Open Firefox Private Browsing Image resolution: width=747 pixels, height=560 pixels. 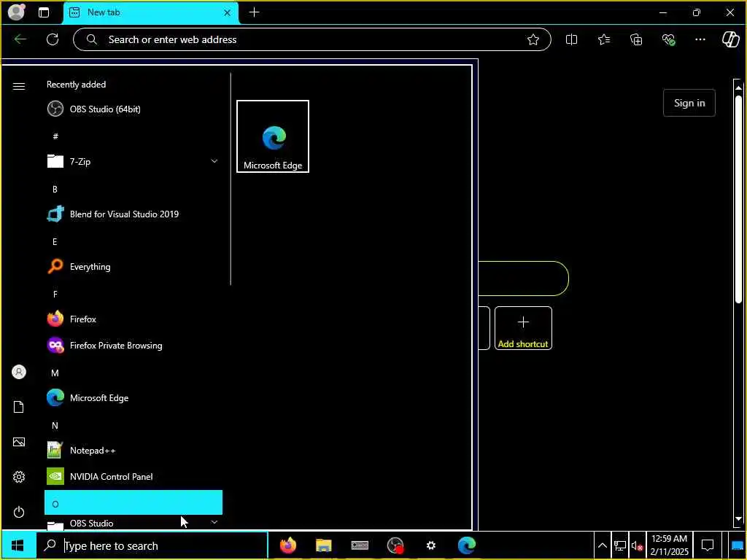pos(133,345)
